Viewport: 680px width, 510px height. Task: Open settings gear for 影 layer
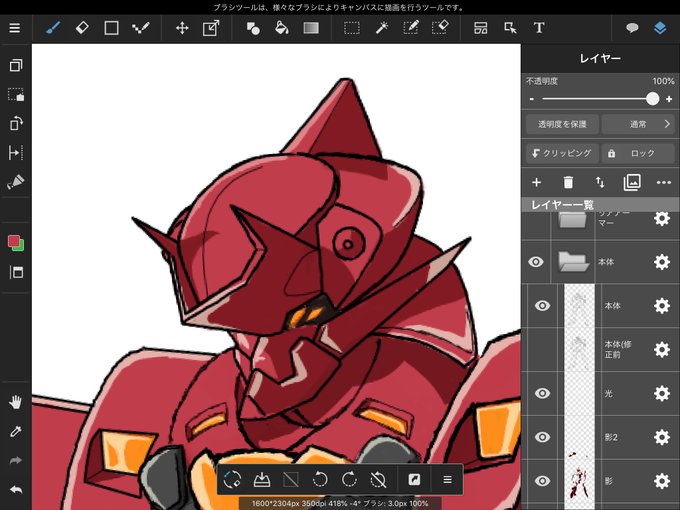pyautogui.click(x=662, y=481)
